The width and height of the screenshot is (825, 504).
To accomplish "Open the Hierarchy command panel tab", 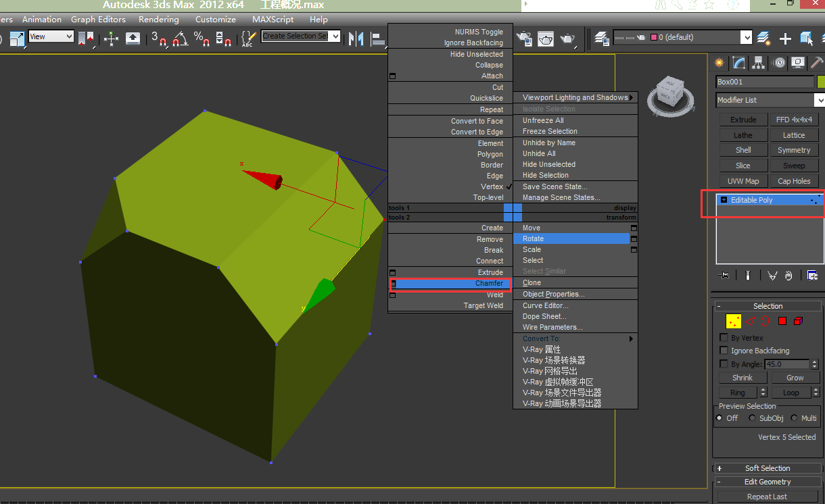I will pos(759,63).
